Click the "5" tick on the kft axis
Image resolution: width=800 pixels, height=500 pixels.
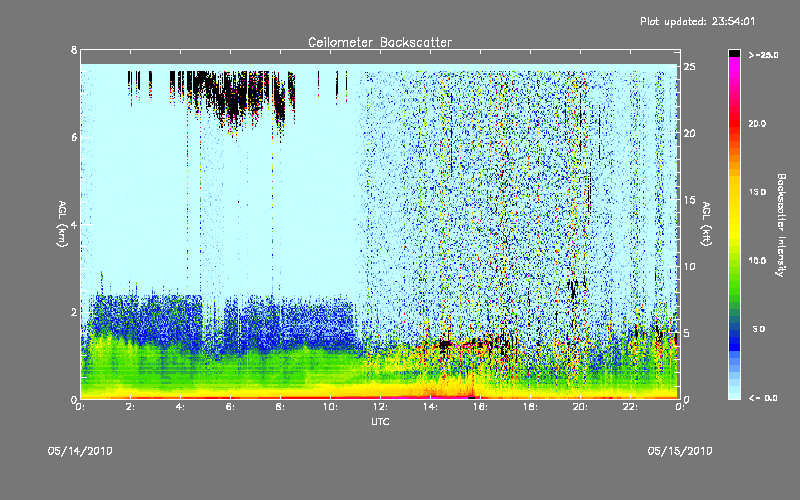coord(687,333)
